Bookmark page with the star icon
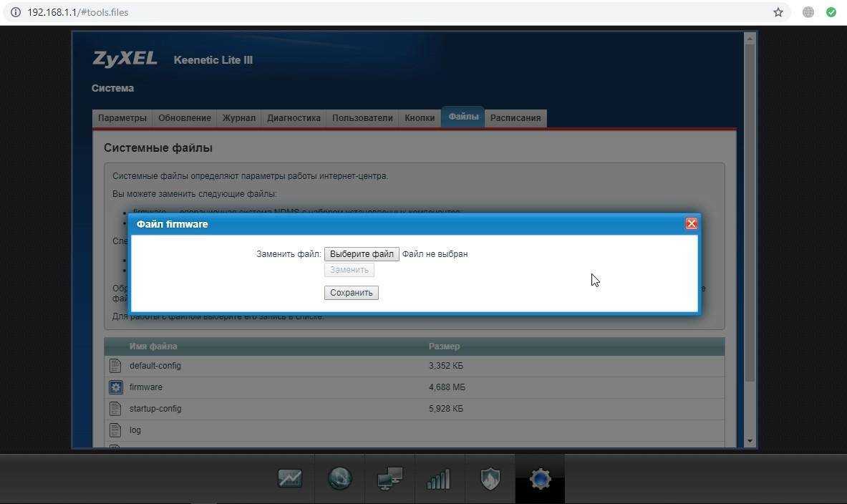847x504 pixels. (x=778, y=12)
